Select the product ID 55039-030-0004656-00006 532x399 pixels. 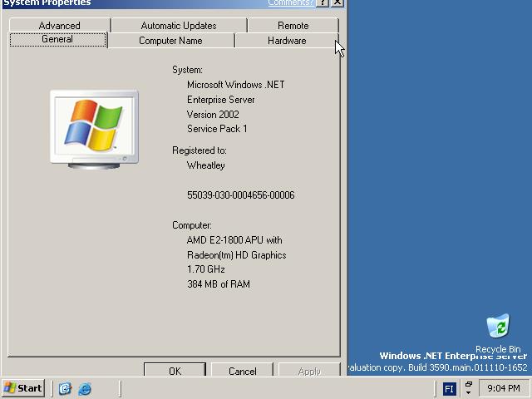[x=240, y=195]
